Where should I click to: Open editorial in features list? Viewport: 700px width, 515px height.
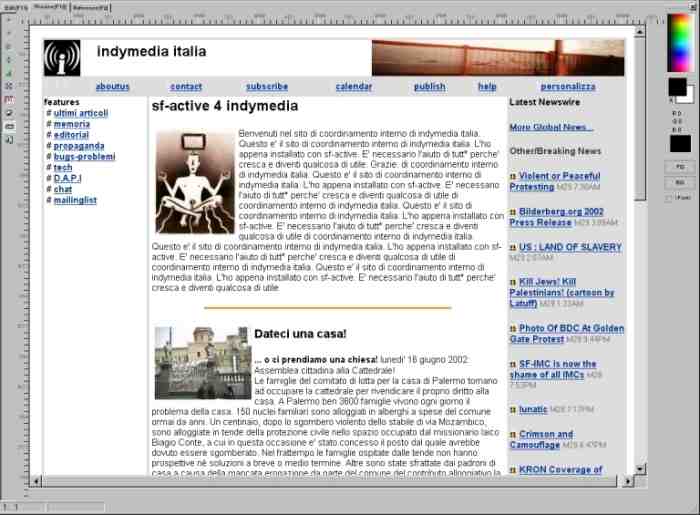pos(71,135)
